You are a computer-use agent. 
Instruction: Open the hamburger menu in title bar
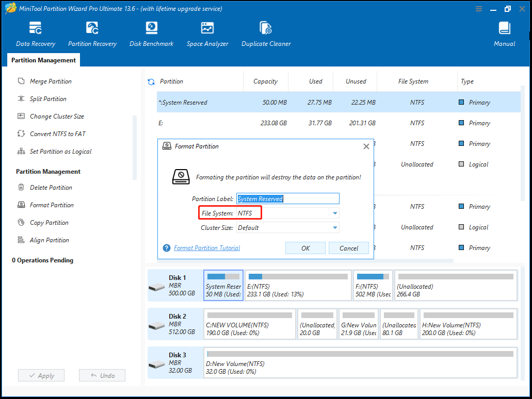tap(479, 9)
